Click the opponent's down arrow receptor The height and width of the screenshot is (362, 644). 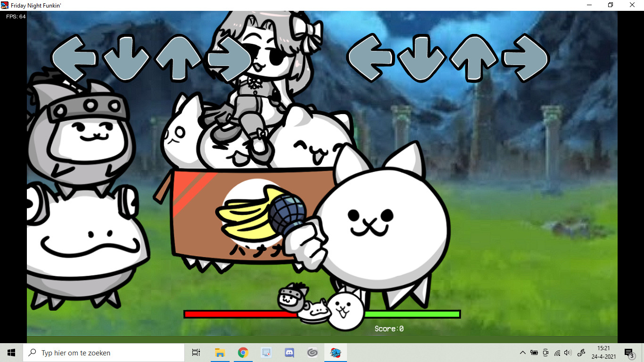[126, 58]
